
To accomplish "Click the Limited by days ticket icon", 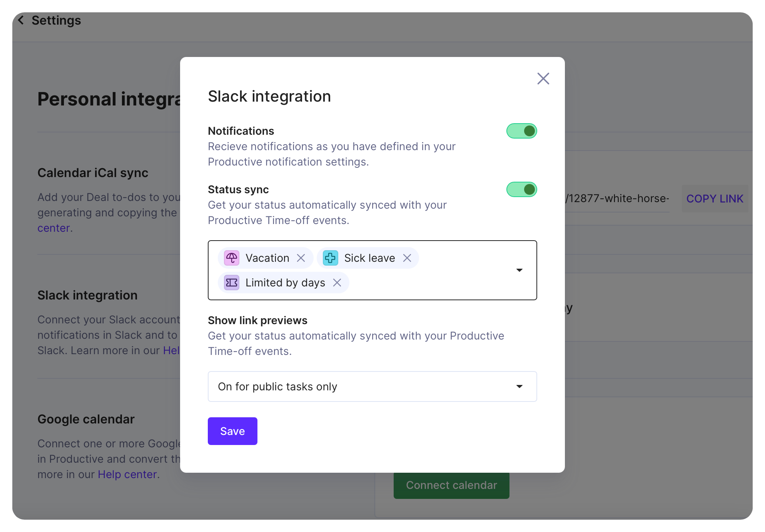I will click(232, 283).
